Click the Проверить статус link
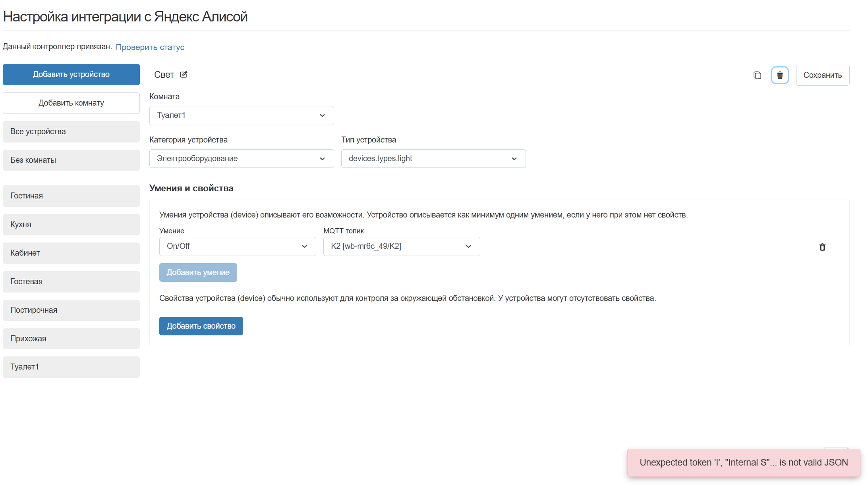The height and width of the screenshot is (485, 868). pyautogui.click(x=150, y=47)
